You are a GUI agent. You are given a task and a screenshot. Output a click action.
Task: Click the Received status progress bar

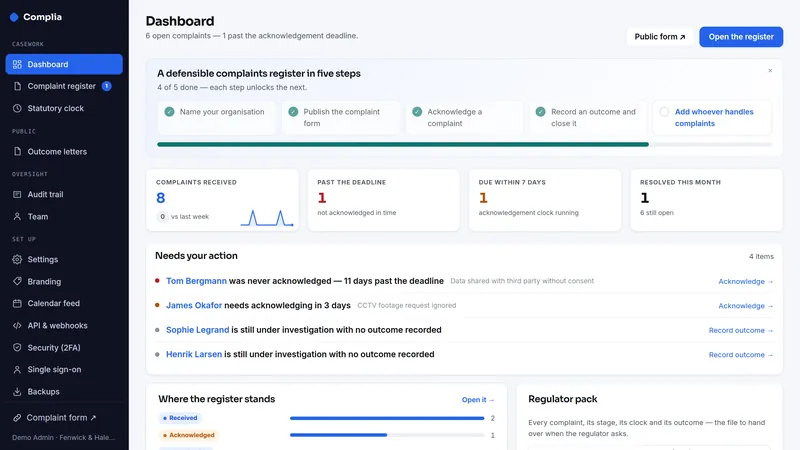tap(387, 418)
